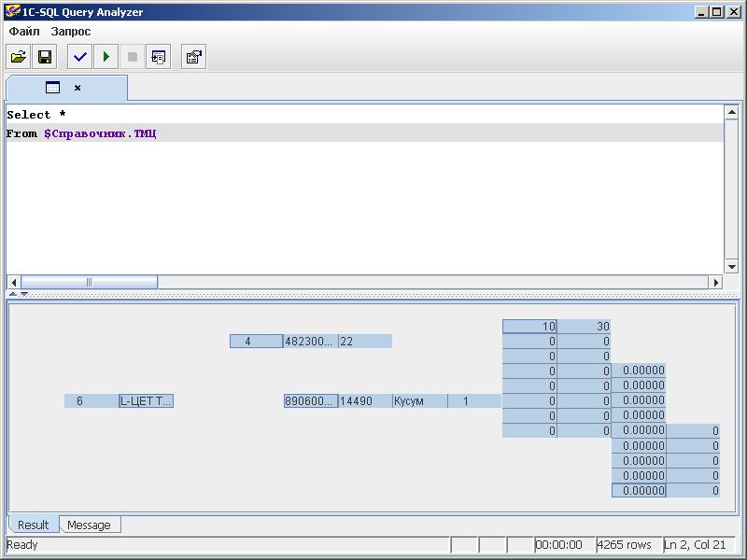
Task: Select the result cell containing Кусум
Action: pos(419,400)
